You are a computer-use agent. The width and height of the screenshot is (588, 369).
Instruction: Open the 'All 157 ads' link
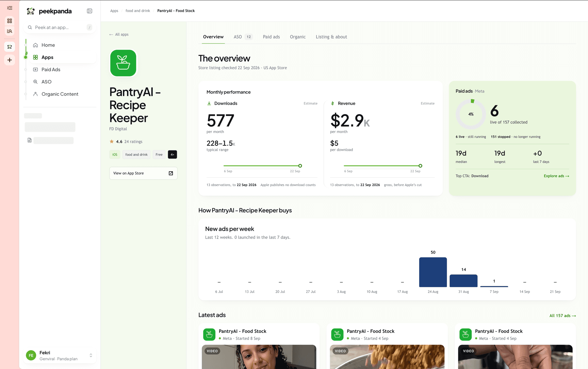(x=562, y=316)
